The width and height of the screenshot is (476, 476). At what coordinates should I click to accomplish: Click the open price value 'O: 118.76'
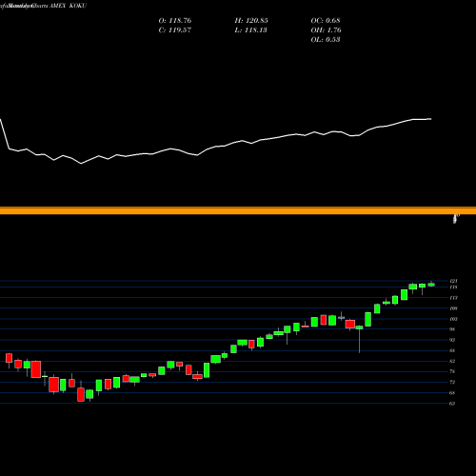pyautogui.click(x=175, y=21)
